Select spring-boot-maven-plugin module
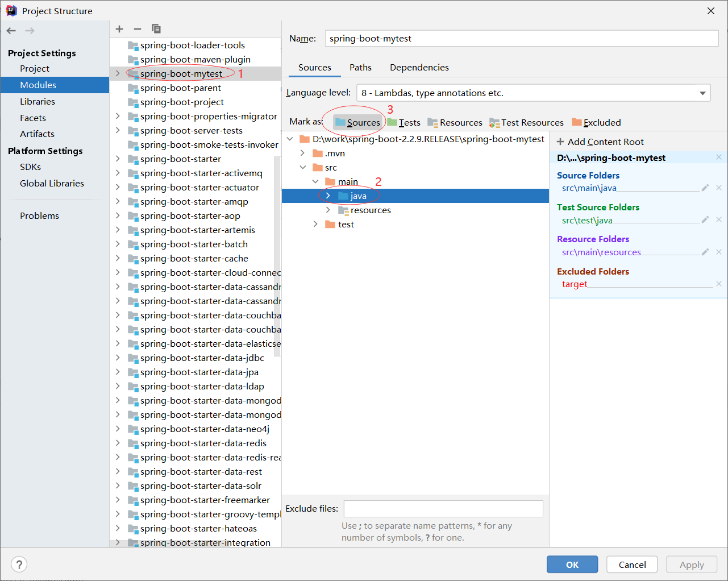Image resolution: width=728 pixels, height=581 pixels. [195, 60]
